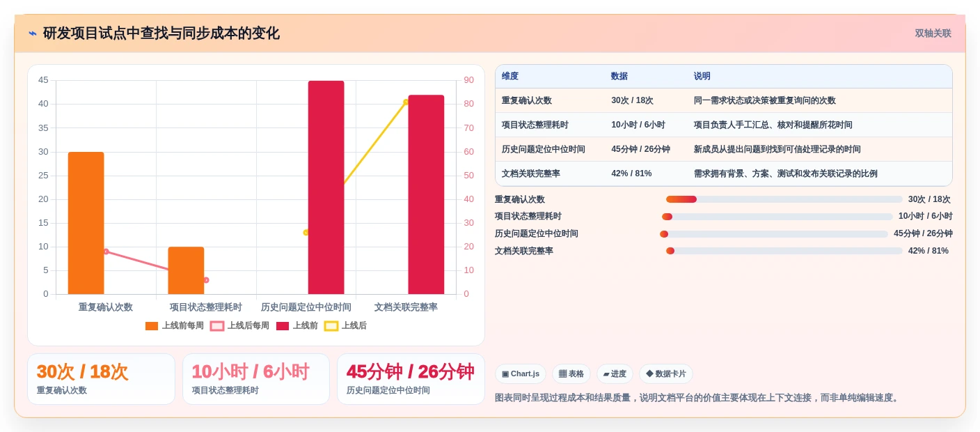Click the crimson 历史问题定位中位时间 bar
The width and height of the screenshot is (980, 432).
tap(326, 187)
